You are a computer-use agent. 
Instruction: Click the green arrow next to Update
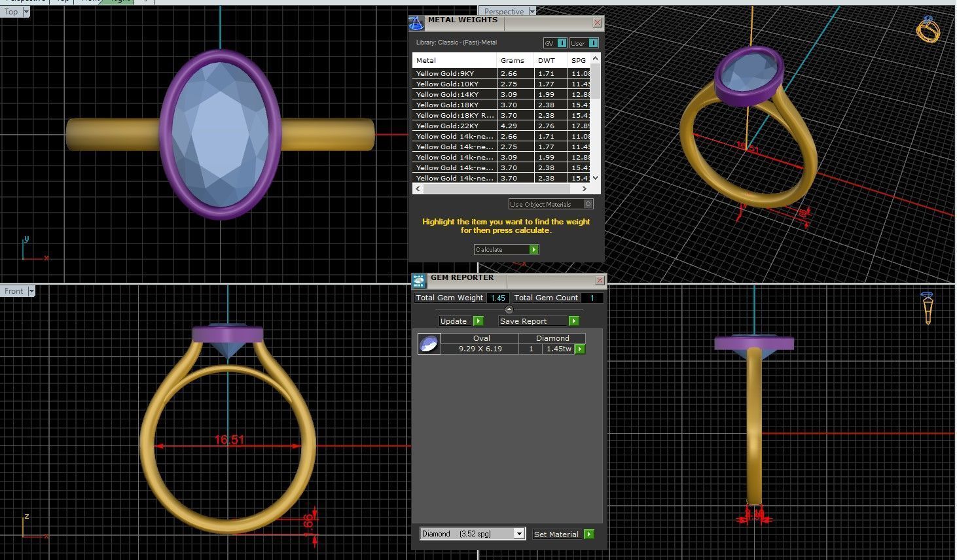coord(478,321)
